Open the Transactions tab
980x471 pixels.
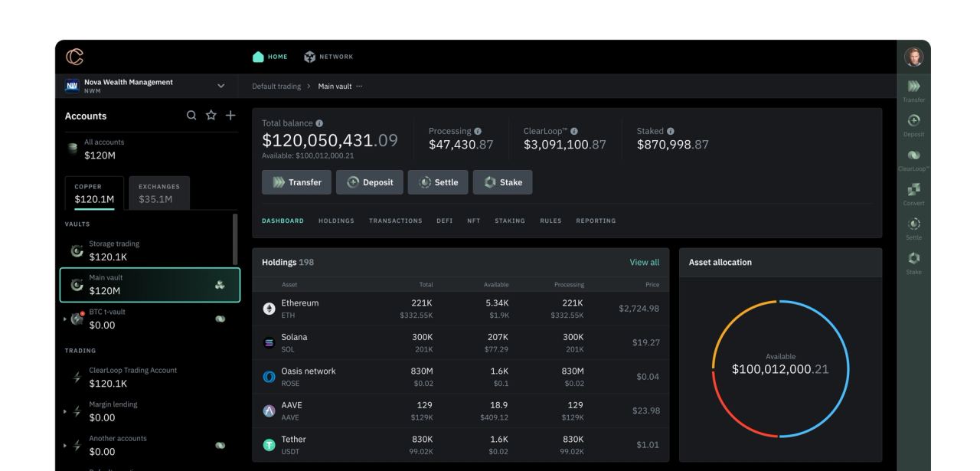395,221
